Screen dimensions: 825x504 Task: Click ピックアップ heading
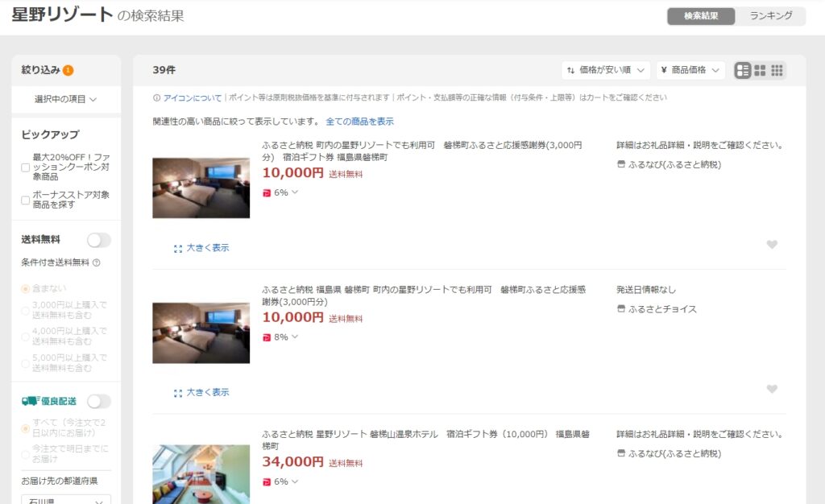(x=50, y=134)
